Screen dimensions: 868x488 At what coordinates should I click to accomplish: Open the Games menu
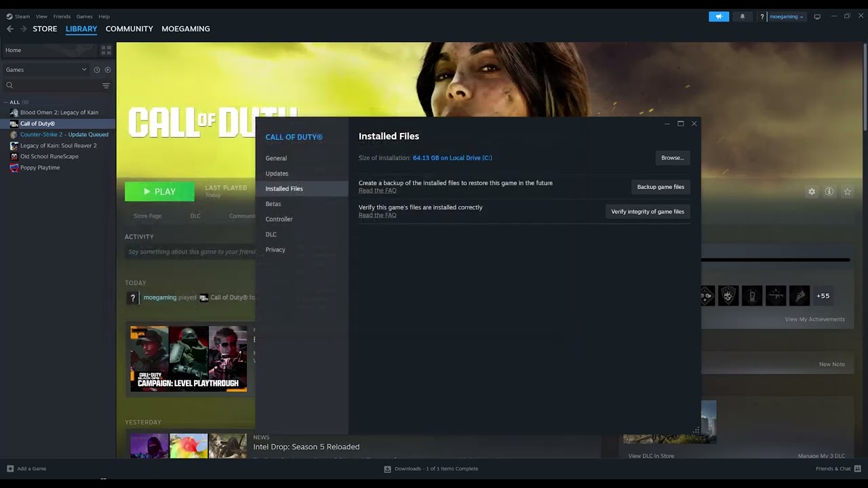pos(84,16)
